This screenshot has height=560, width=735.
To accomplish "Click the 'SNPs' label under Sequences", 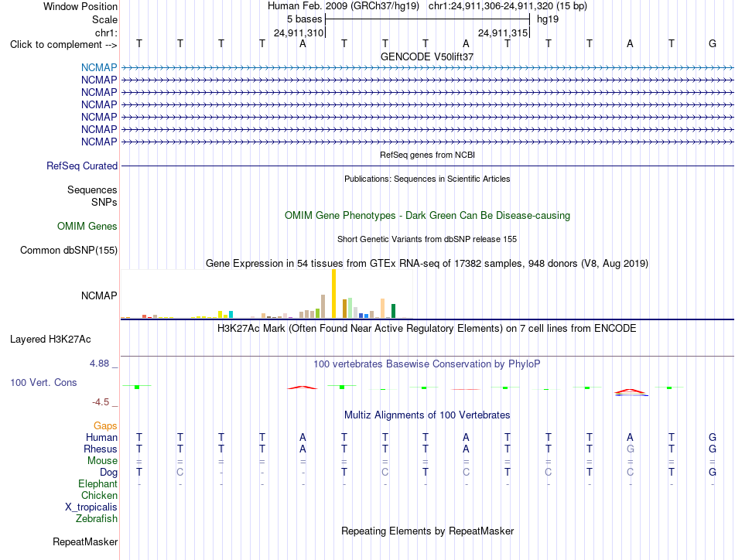I will click(104, 202).
